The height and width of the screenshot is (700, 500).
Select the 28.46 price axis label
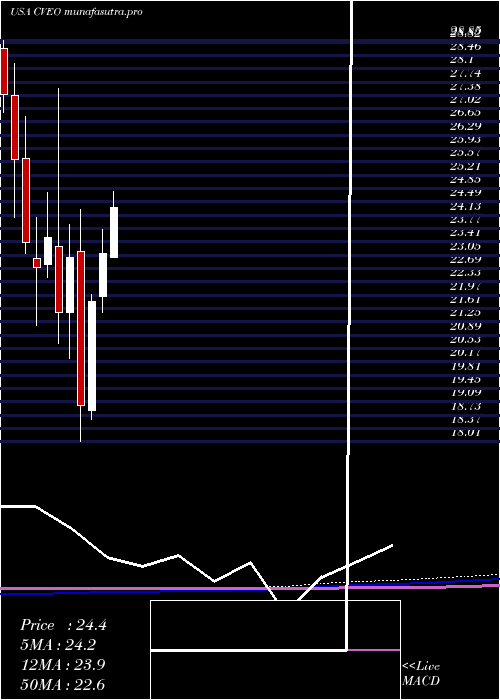(x=465, y=46)
